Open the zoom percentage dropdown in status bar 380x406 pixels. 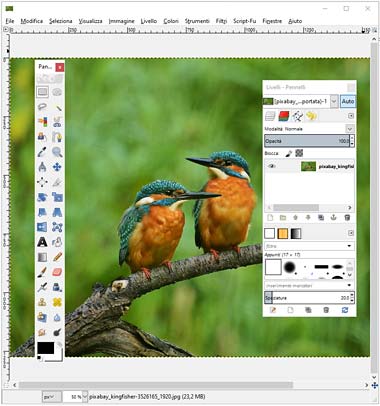coord(85,397)
